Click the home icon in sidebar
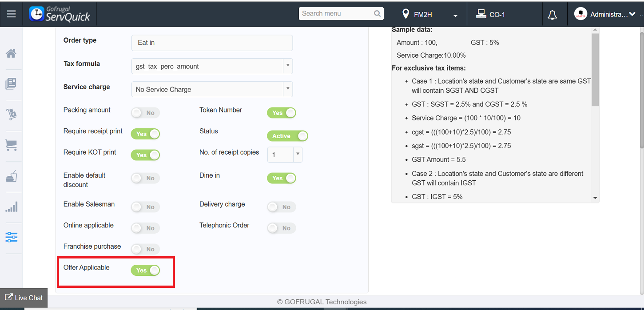 11,54
